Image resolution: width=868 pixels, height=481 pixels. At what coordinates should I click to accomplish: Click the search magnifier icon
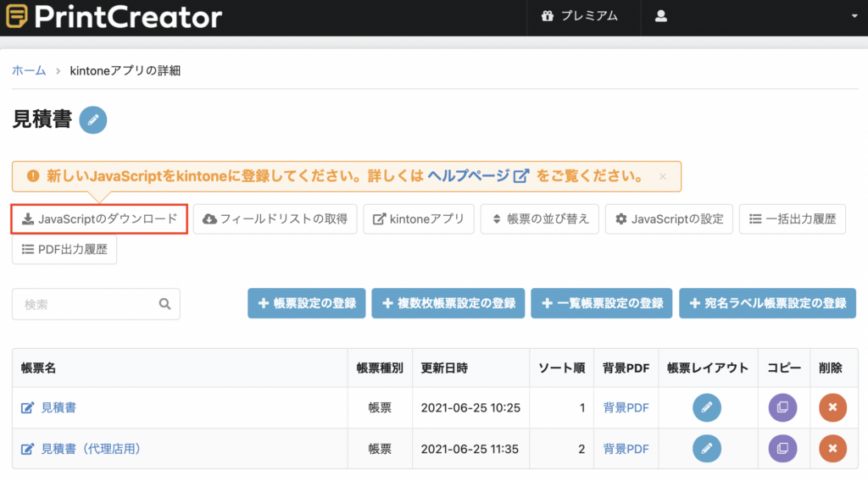(x=165, y=303)
